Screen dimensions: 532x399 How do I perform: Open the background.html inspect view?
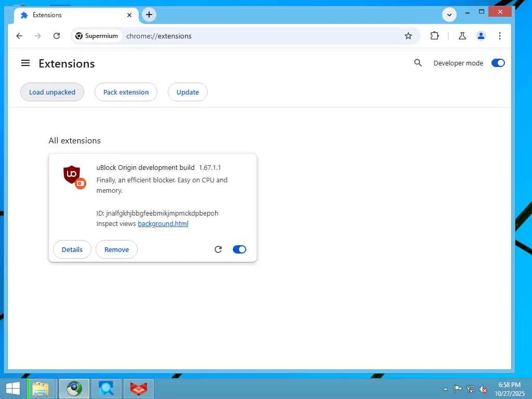click(x=163, y=223)
